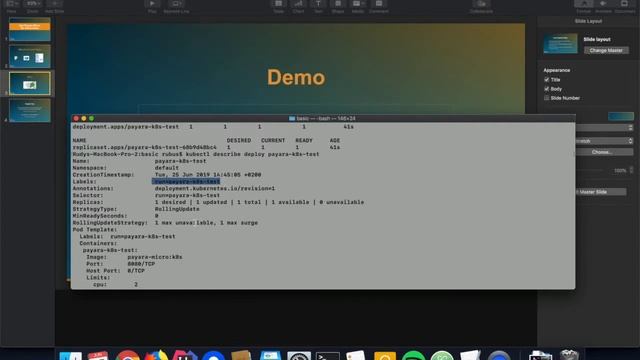Viewport: 640px width, 360px height.
Task: Open Finder from the Dock
Action: (x=71, y=355)
